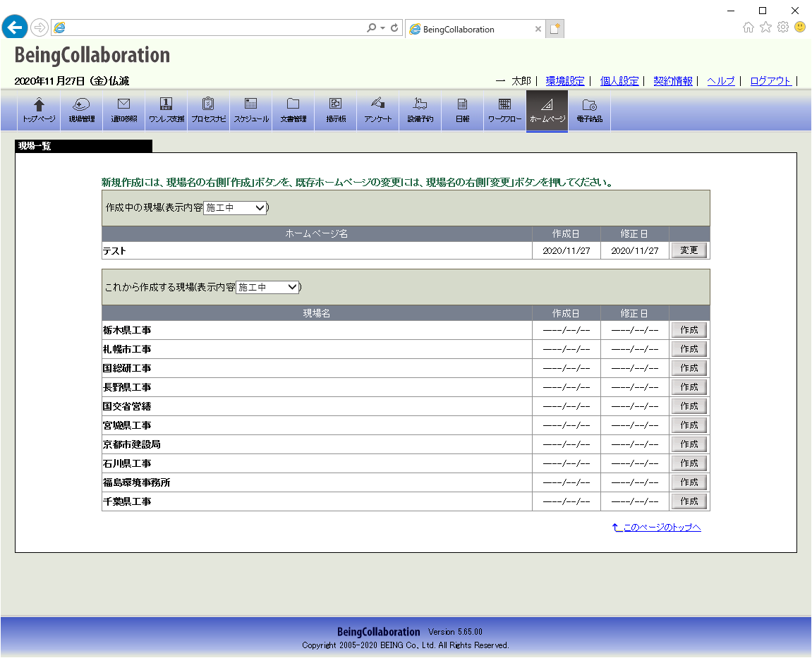Open プロセスナビ clipboard icon
Viewport: 812px width, 658px height.
point(208,110)
